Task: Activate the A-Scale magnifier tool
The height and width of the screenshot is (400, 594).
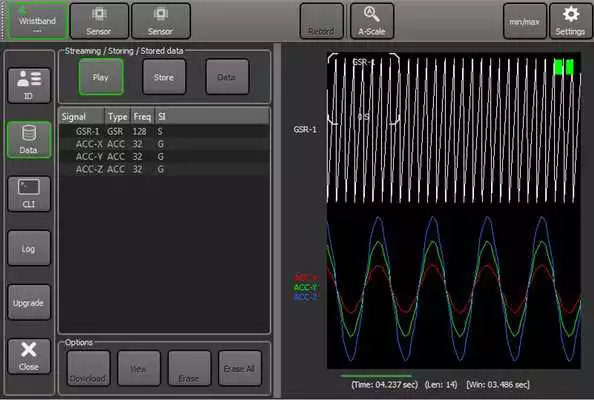Action: point(372,21)
